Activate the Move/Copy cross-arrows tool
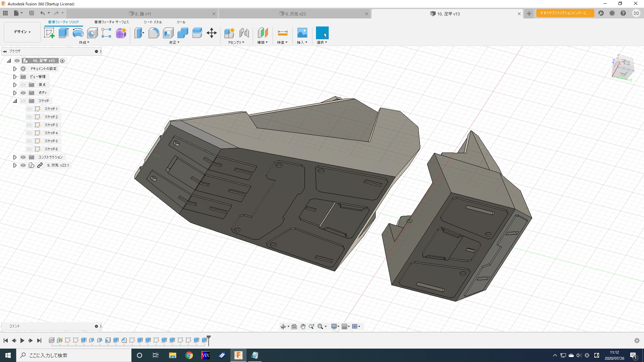The width and height of the screenshot is (644, 362). click(x=212, y=33)
